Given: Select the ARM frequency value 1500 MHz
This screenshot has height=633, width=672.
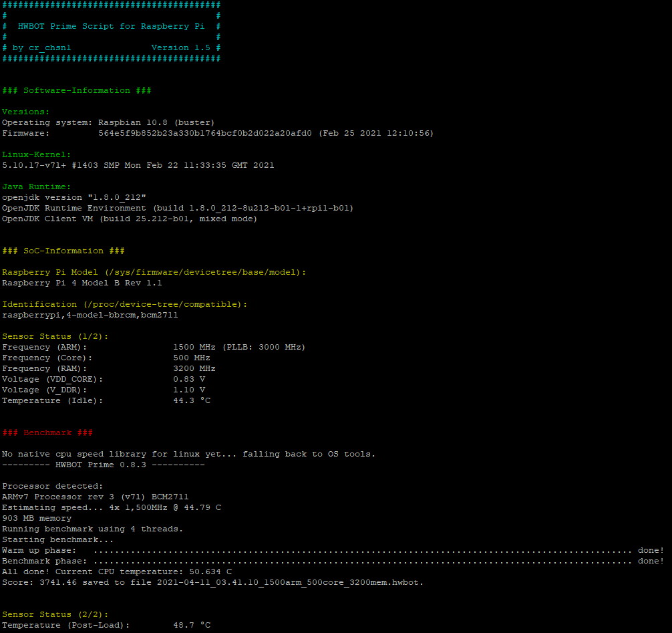Looking at the screenshot, I should tap(194, 347).
